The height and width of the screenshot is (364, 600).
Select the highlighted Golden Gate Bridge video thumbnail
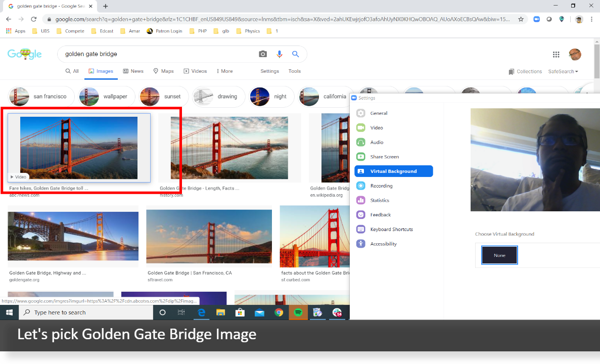(78, 148)
